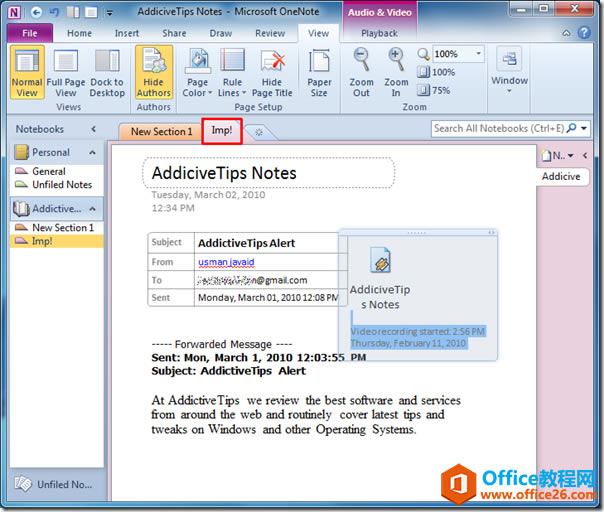Set zoom to 75% preset
This screenshot has width=604, height=512.
(434, 91)
